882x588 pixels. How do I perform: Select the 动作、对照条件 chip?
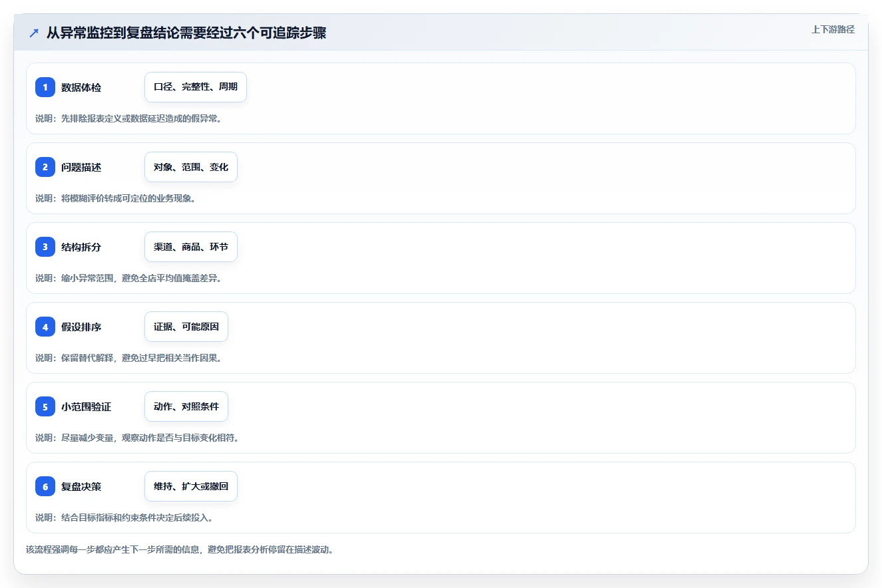coord(186,406)
